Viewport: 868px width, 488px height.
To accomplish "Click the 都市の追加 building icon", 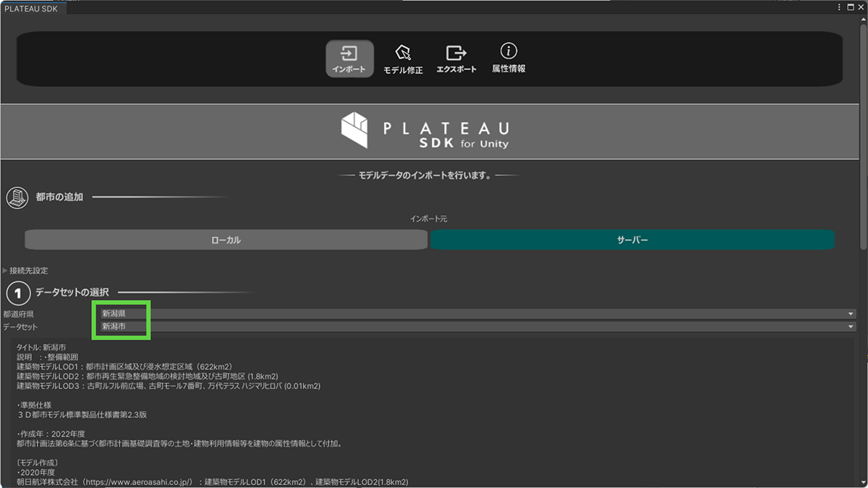I will pyautogui.click(x=17, y=197).
